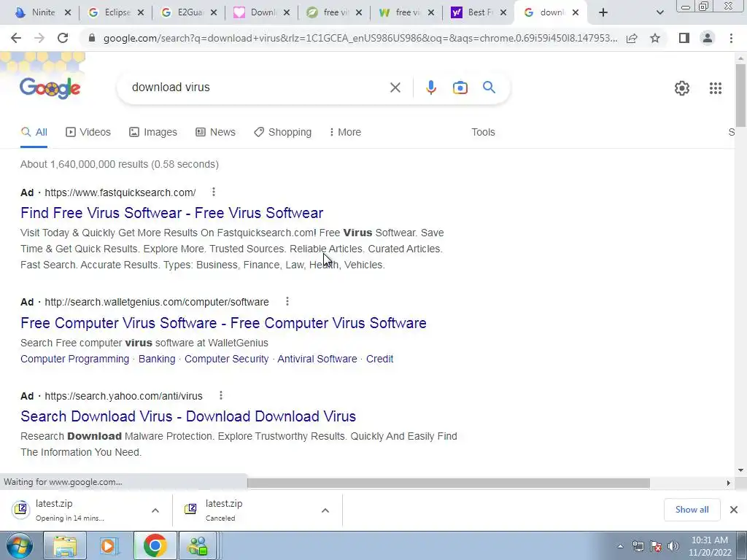Clear the search box with X icon
This screenshot has width=747, height=560.
click(395, 87)
